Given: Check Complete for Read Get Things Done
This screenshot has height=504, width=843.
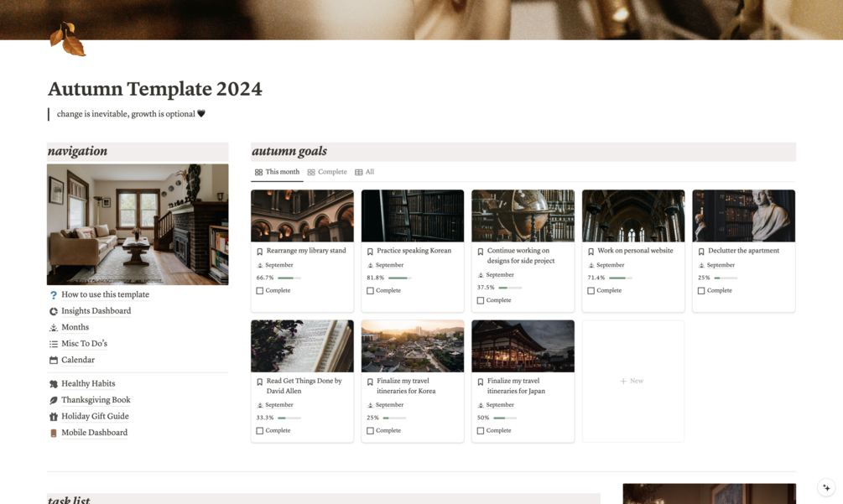Looking at the screenshot, I should (x=260, y=431).
